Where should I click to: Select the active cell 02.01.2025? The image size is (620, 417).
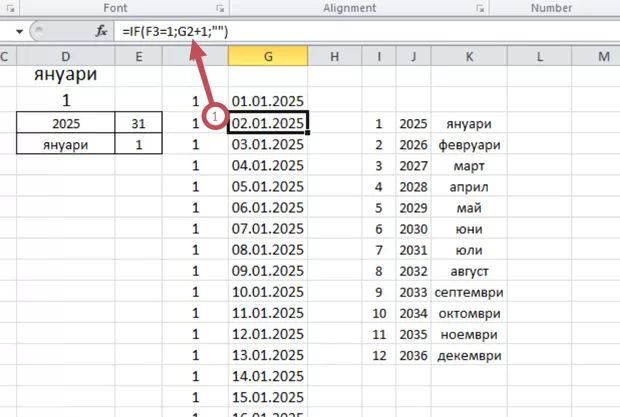click(268, 123)
